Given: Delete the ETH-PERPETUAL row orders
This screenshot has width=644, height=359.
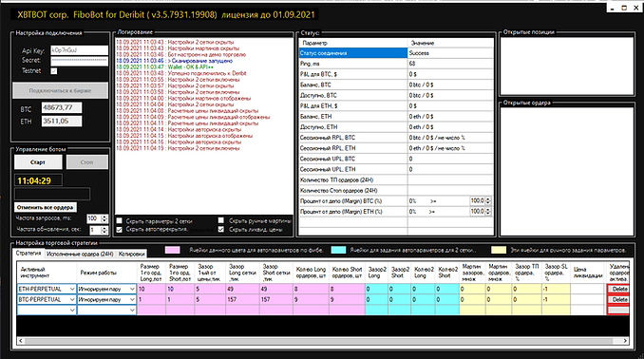Looking at the screenshot, I should (619, 289).
